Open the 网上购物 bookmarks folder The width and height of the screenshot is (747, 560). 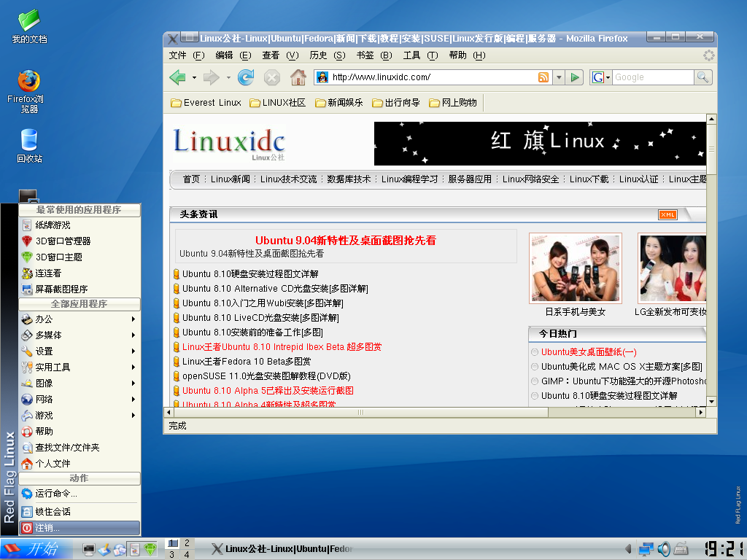click(452, 102)
